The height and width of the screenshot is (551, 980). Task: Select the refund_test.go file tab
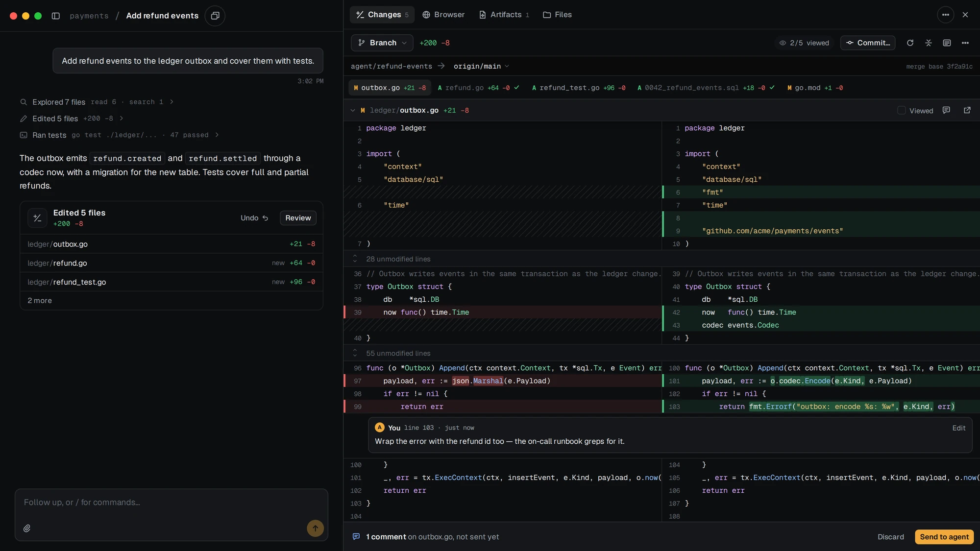tap(579, 88)
